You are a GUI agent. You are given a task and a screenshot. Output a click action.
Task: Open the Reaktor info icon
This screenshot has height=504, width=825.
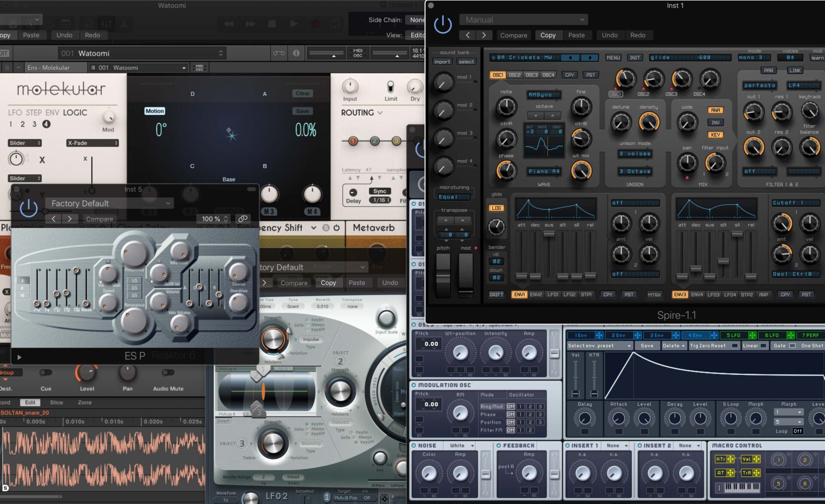(x=296, y=53)
